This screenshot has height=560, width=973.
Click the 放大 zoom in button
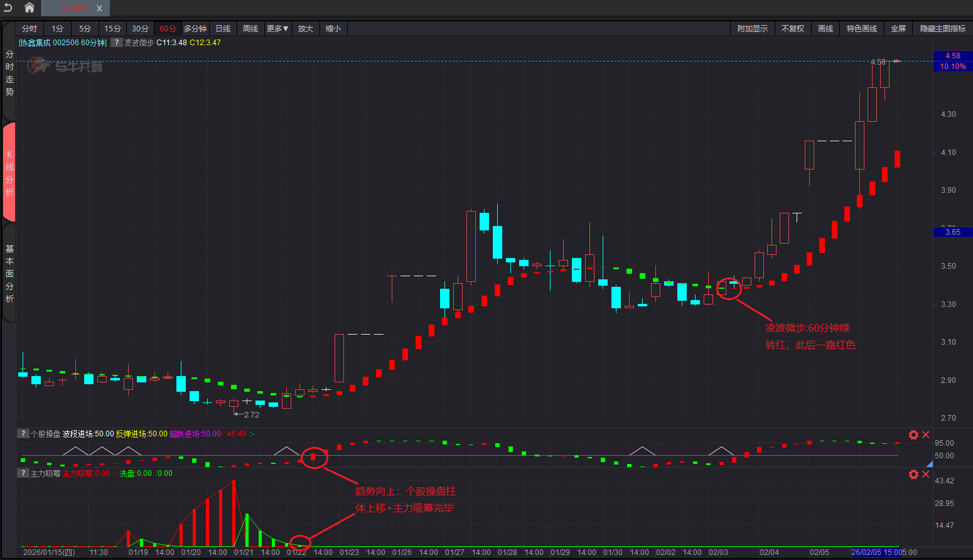pyautogui.click(x=306, y=29)
